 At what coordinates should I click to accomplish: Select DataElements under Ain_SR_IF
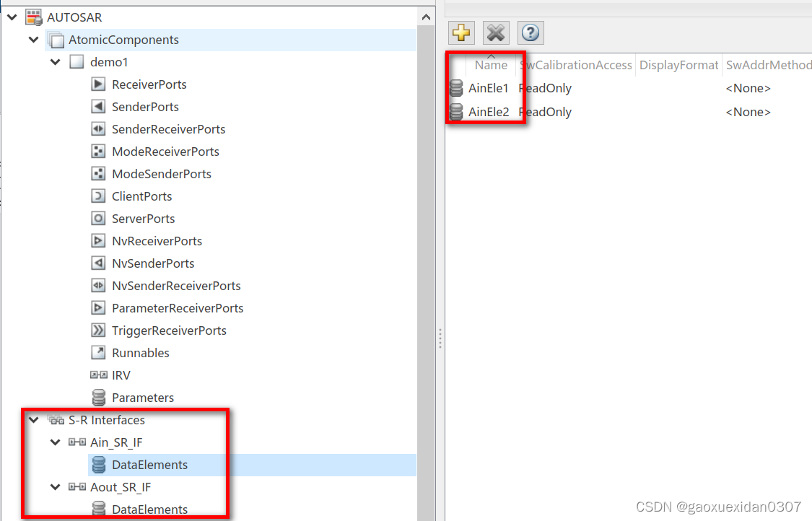149,465
